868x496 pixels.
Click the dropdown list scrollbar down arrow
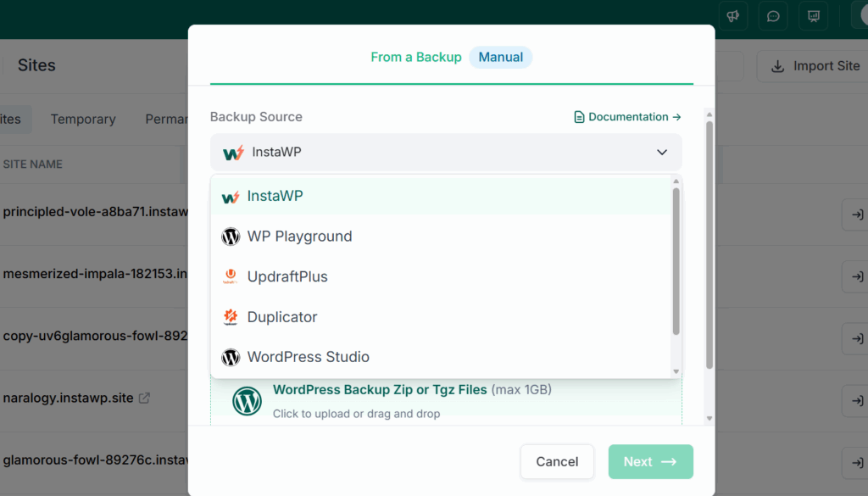click(x=676, y=372)
